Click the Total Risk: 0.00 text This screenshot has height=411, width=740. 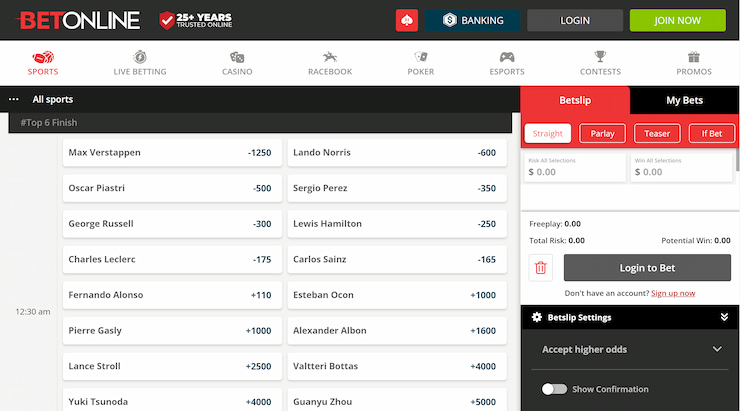click(557, 240)
